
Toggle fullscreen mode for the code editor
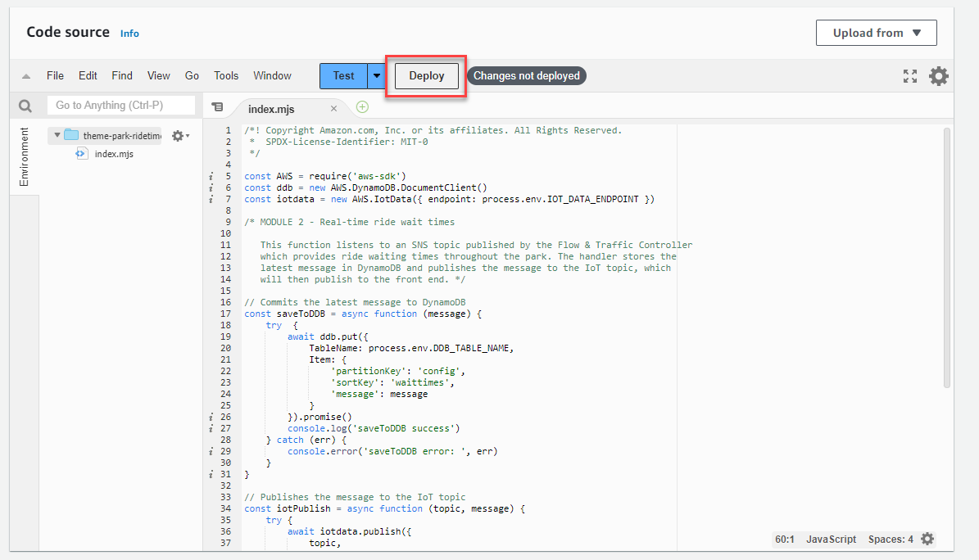[910, 76]
